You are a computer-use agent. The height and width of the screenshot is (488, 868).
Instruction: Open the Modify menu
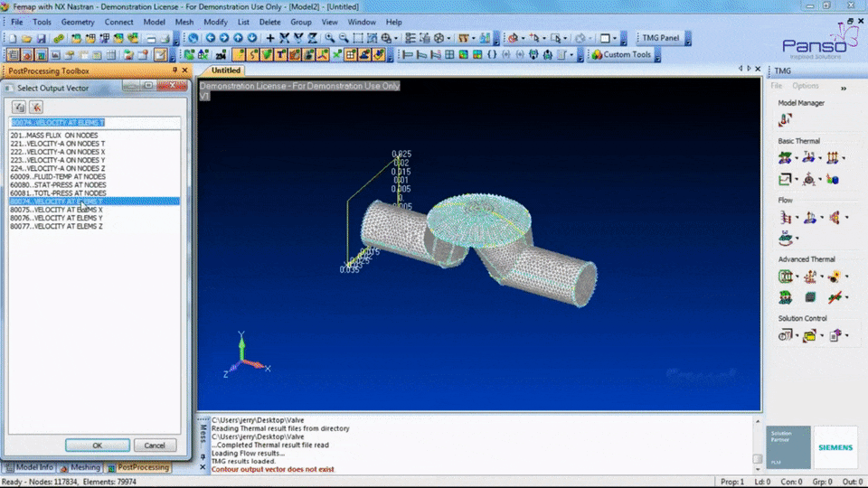215,22
